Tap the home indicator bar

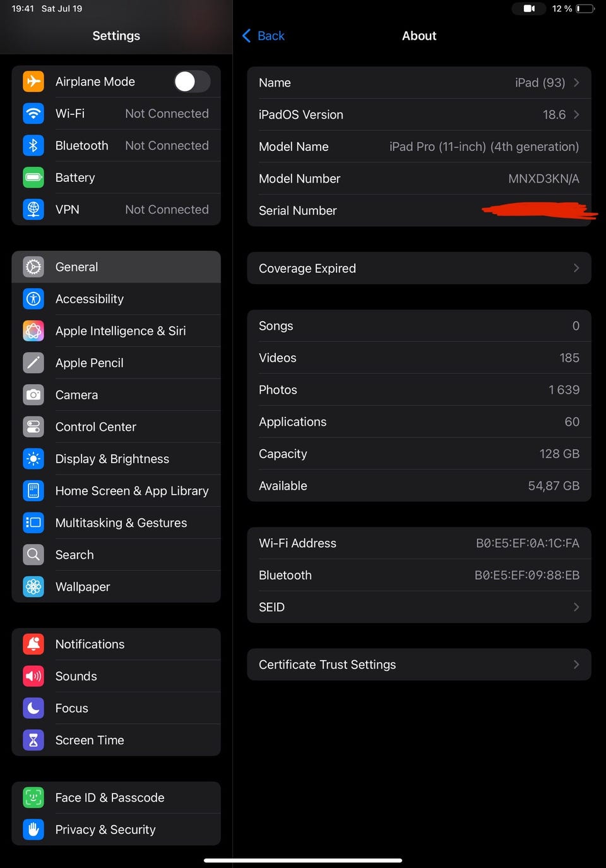pyautogui.click(x=303, y=860)
